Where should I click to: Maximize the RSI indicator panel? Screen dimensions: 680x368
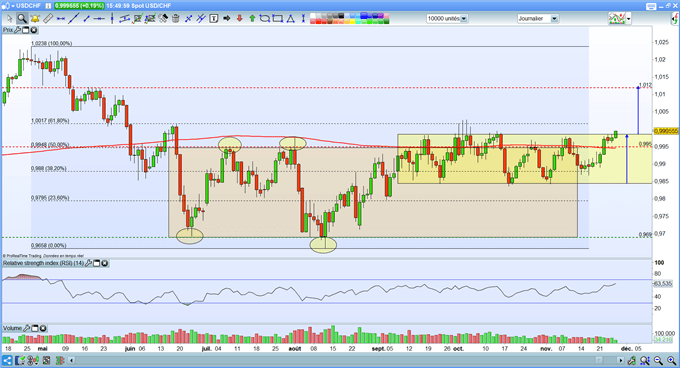point(97,263)
